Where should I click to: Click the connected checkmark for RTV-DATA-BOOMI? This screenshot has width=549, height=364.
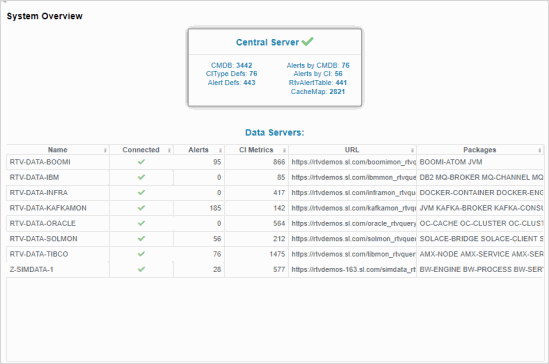(141, 162)
